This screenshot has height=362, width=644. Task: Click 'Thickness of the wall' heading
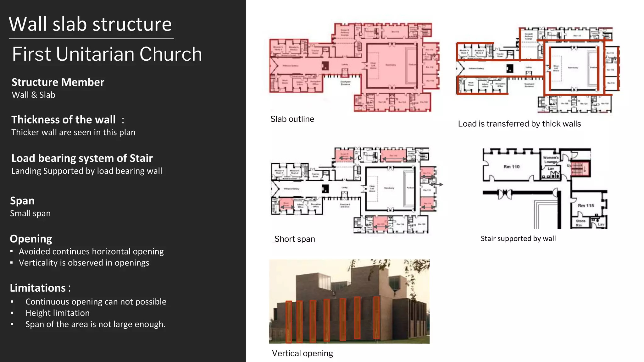pyautogui.click(x=64, y=120)
